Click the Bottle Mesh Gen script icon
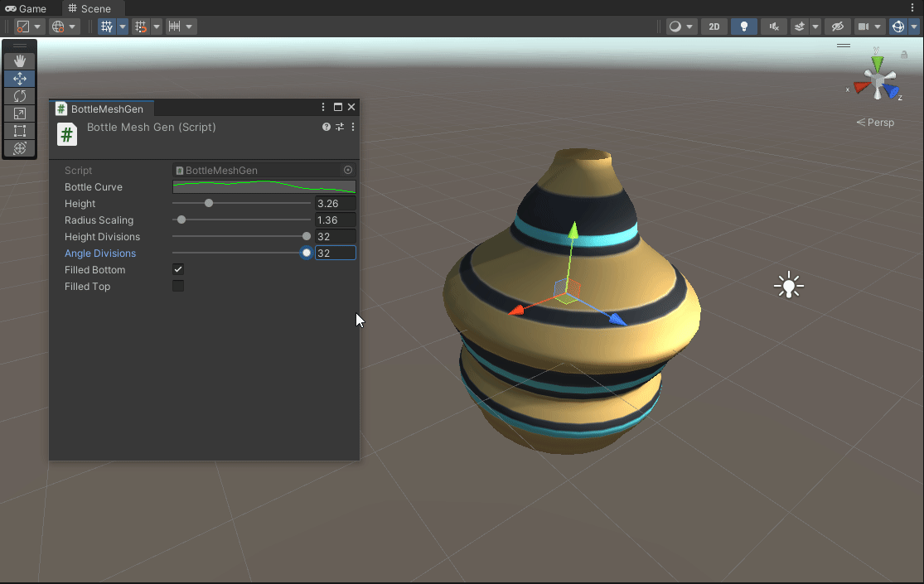 (66, 134)
